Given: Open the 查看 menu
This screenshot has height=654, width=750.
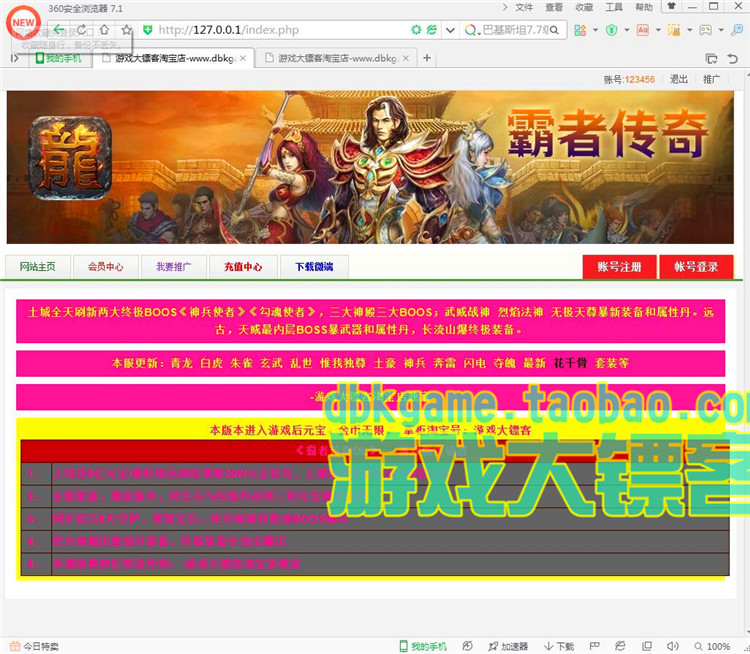Looking at the screenshot, I should pyautogui.click(x=554, y=7).
